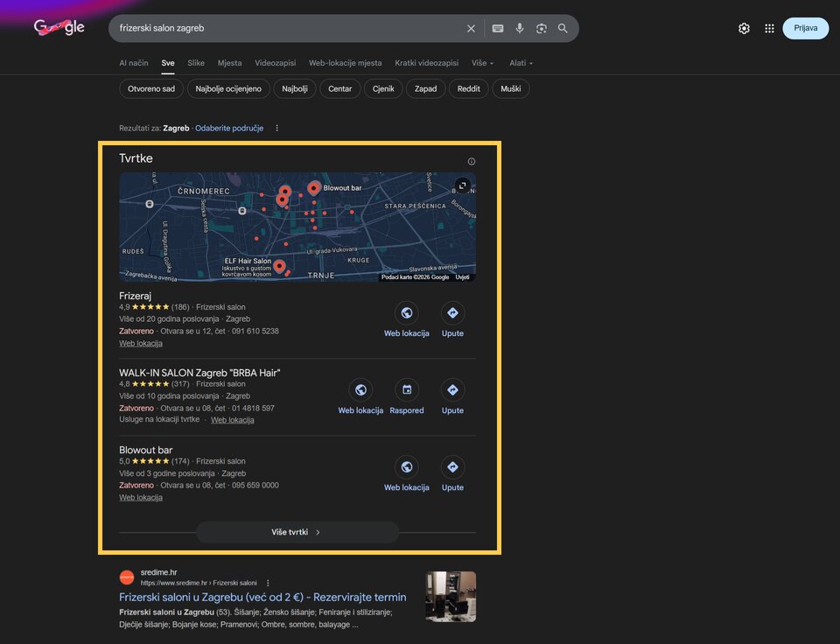Open the Google apps grid

pos(769,28)
